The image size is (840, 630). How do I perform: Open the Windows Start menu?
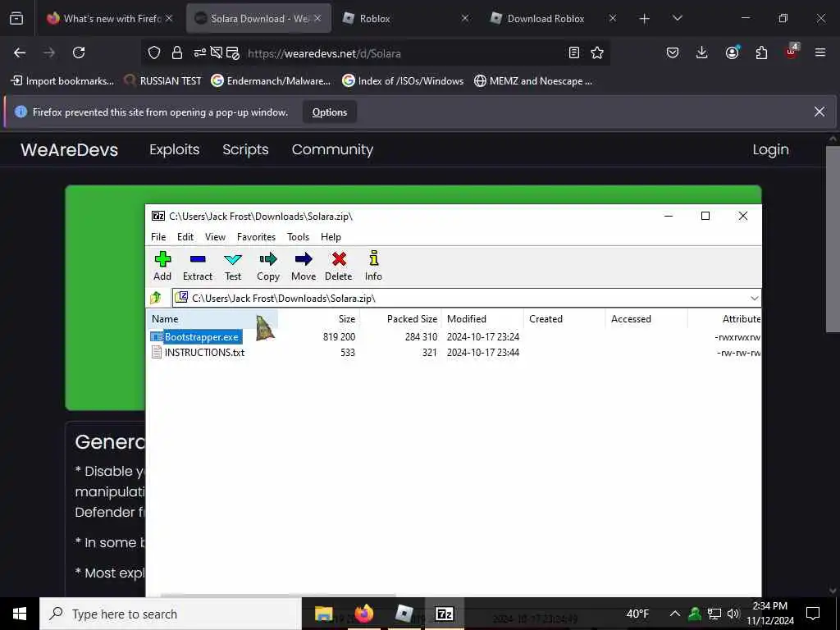pos(20,614)
